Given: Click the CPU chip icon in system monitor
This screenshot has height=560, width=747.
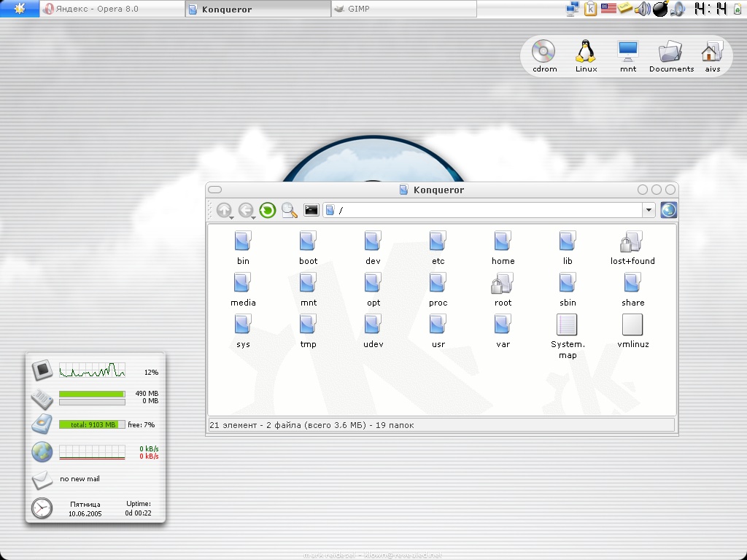Looking at the screenshot, I should point(42,370).
